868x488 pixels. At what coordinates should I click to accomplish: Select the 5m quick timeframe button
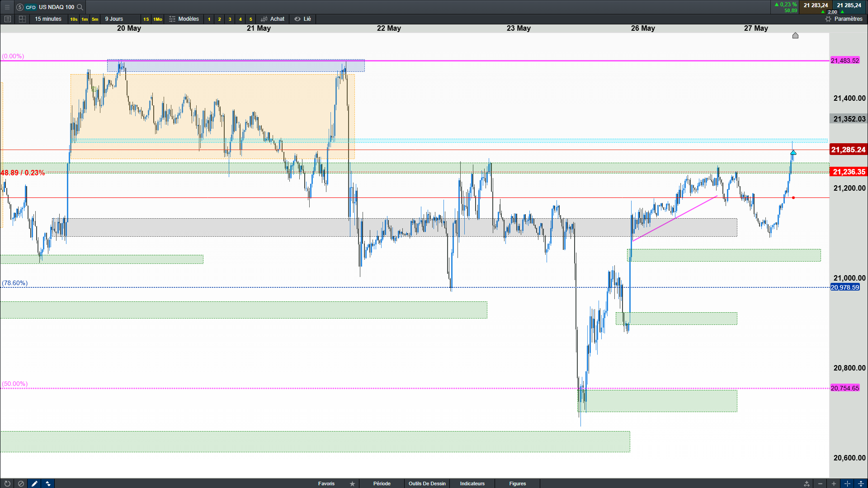click(95, 19)
